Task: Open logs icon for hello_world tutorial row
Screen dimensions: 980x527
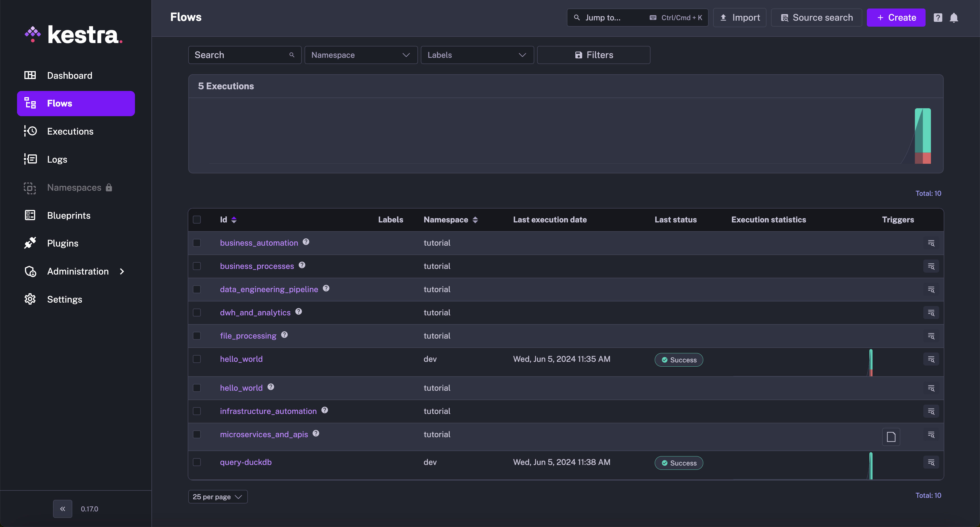Action: pos(931,388)
